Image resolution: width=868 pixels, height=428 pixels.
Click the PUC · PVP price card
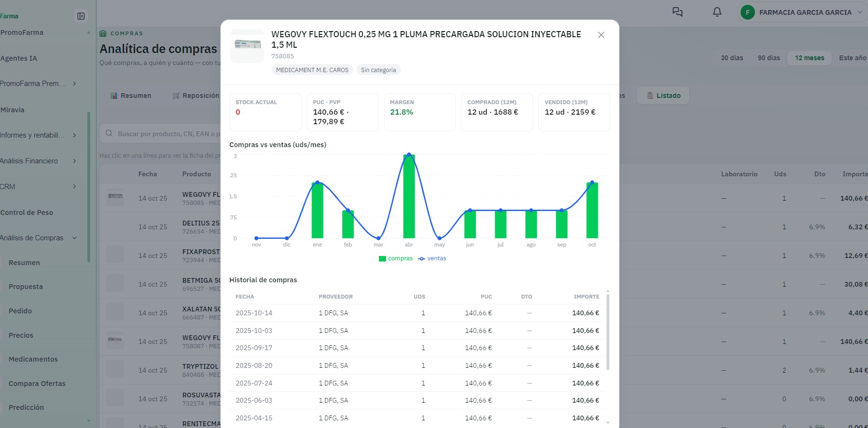pos(343,112)
